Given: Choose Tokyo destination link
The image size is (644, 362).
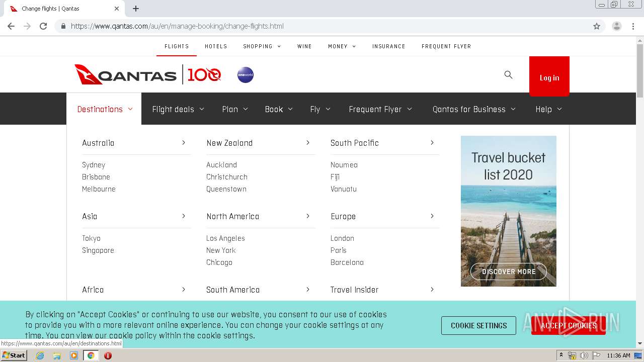Looking at the screenshot, I should click(x=91, y=238).
